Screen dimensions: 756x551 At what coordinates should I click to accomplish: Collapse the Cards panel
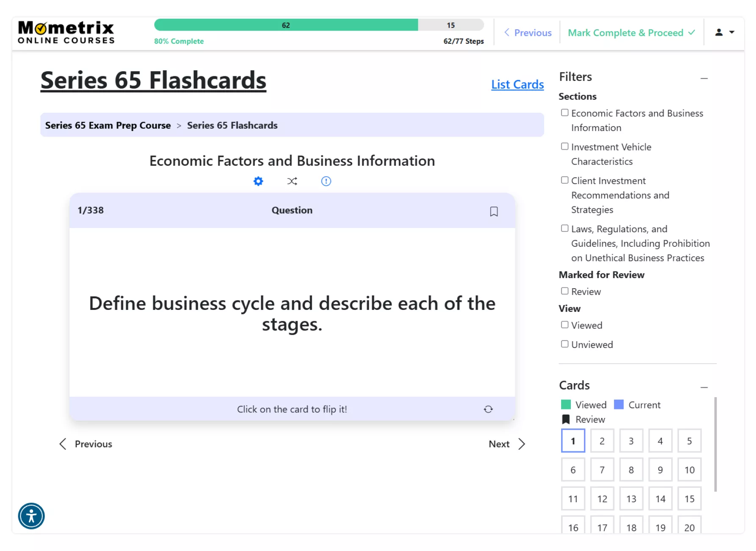tap(704, 387)
